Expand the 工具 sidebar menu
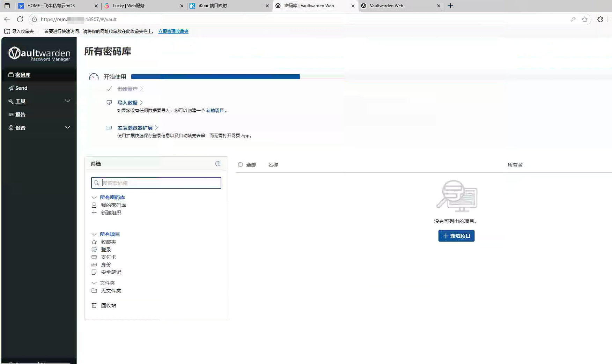Image resolution: width=612 pixels, height=364 pixels. click(39, 101)
